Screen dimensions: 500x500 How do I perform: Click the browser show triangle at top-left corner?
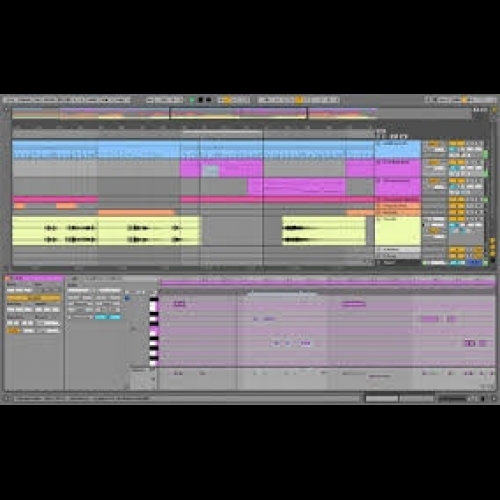tap(6, 109)
